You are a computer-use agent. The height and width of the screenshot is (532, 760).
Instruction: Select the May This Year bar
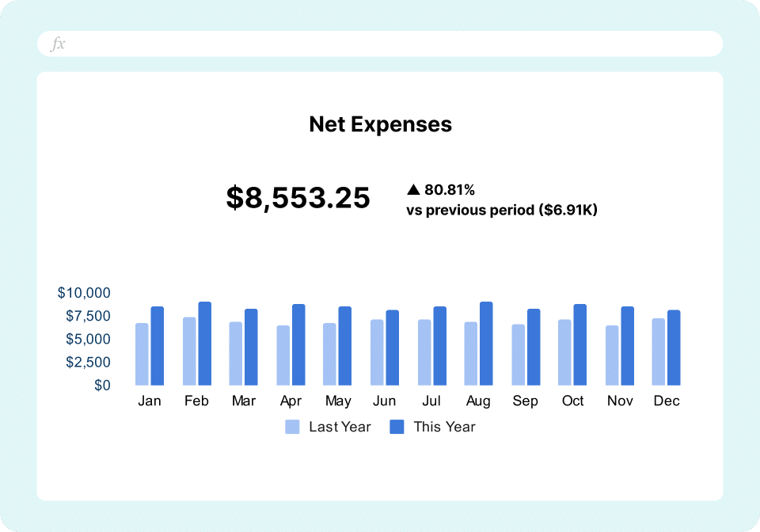coord(344,346)
